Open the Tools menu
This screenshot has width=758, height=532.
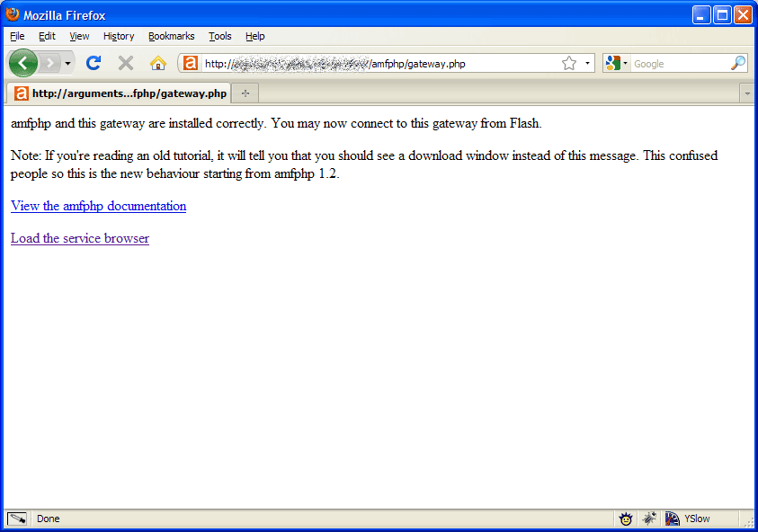tap(220, 36)
